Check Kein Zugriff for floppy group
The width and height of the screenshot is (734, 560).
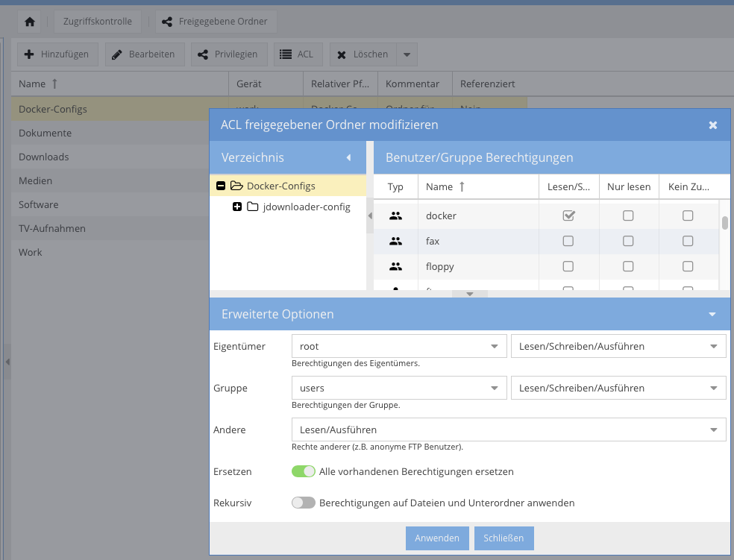[688, 266]
